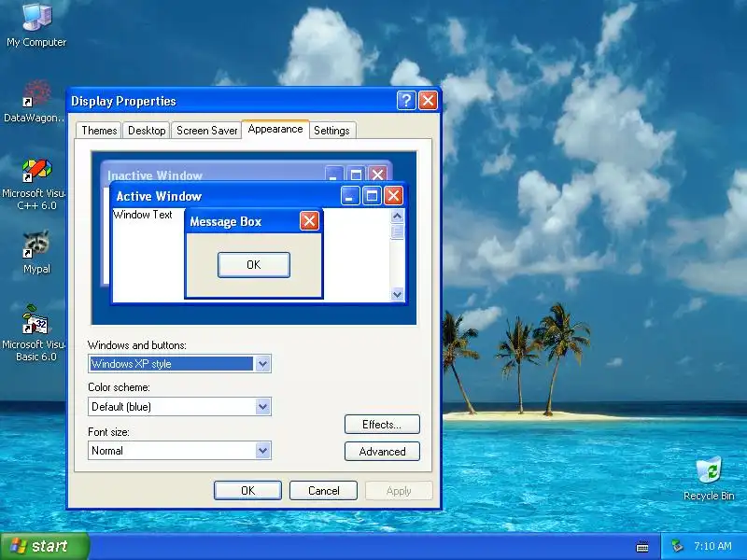Click the Inactive Window preview title

click(x=155, y=175)
